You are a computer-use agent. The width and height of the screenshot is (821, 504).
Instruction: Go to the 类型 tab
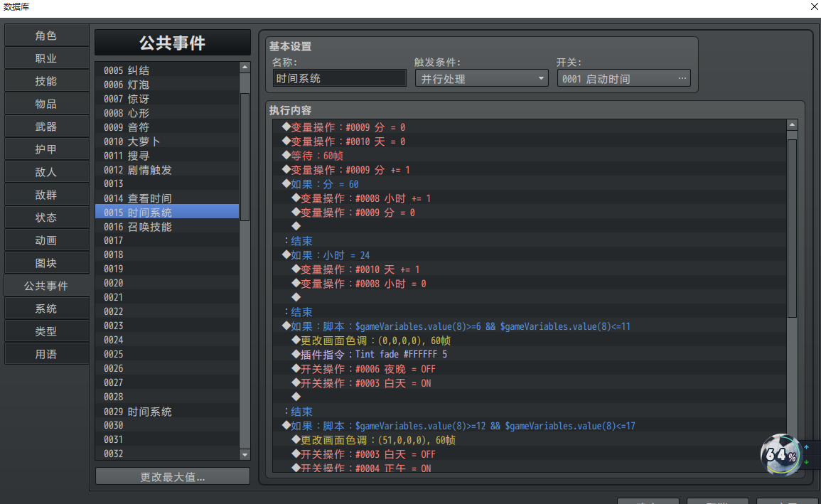pyautogui.click(x=47, y=331)
